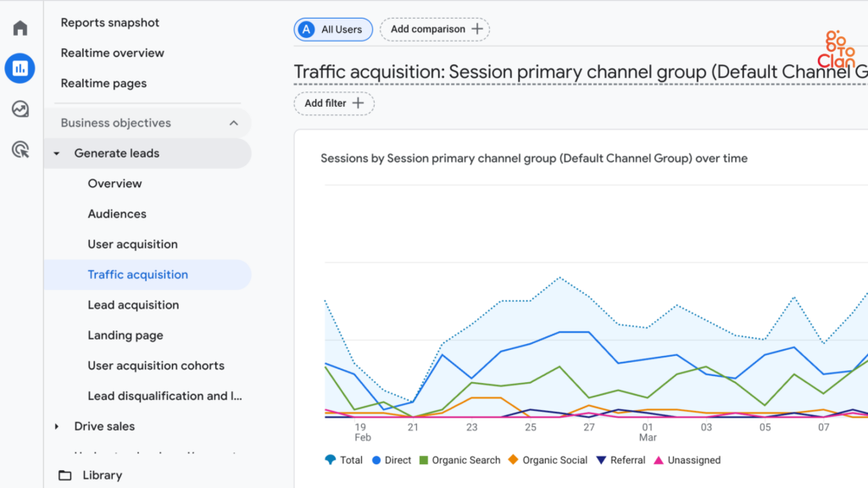This screenshot has width=868, height=488.
Task: Open the Explore icon in left rail
Action: point(19,108)
